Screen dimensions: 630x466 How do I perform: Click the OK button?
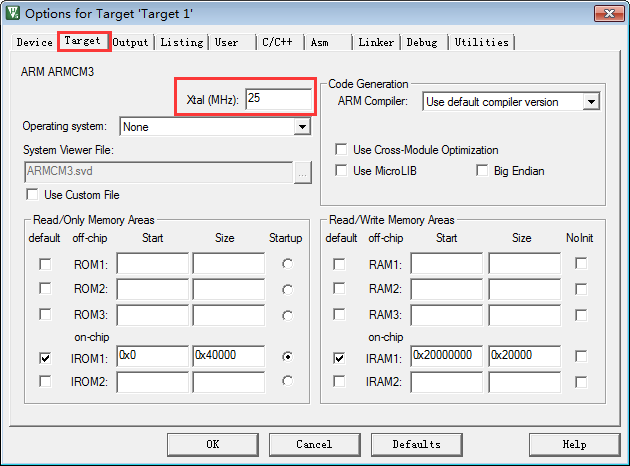213,444
